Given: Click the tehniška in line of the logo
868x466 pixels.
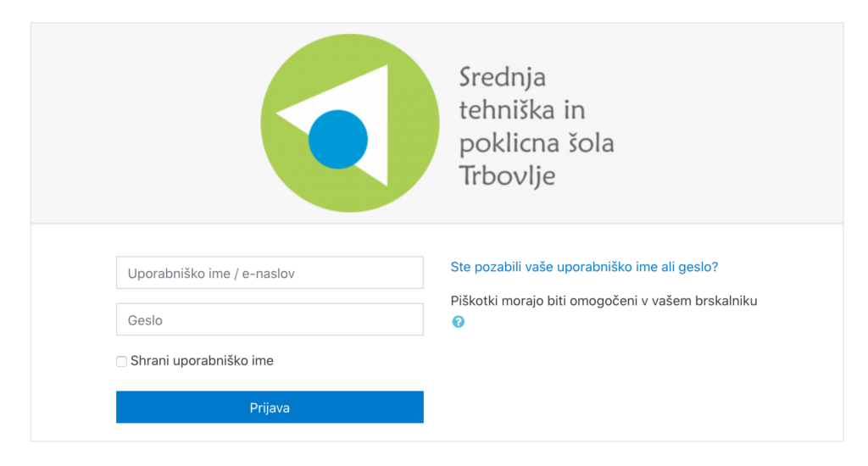Looking at the screenshot, I should tap(522, 109).
